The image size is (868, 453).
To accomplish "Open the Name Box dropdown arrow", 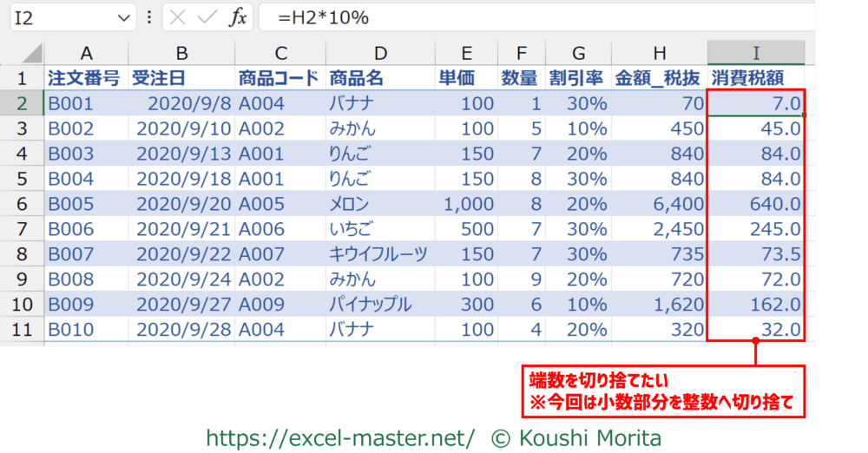I will pos(124,17).
